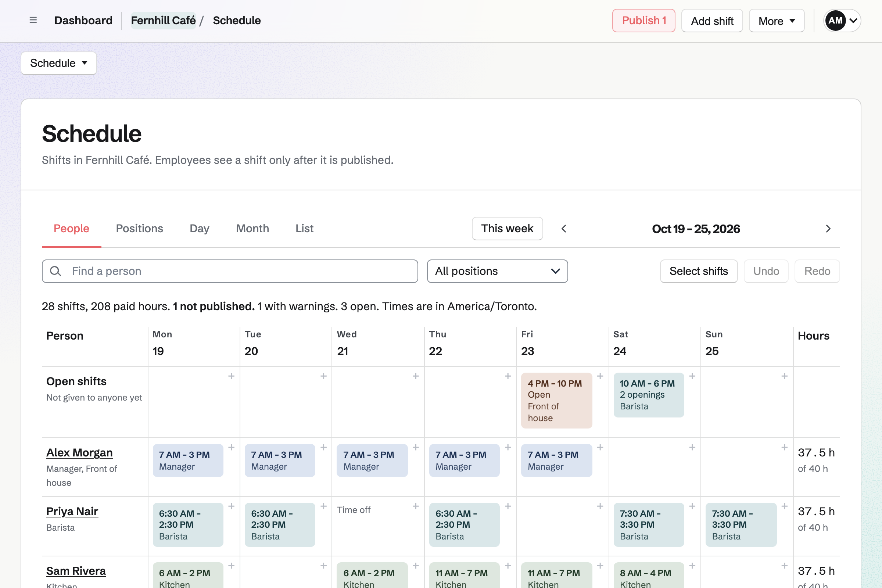This screenshot has height=588, width=882.
Task: Switch to the Month tab
Action: tap(252, 228)
